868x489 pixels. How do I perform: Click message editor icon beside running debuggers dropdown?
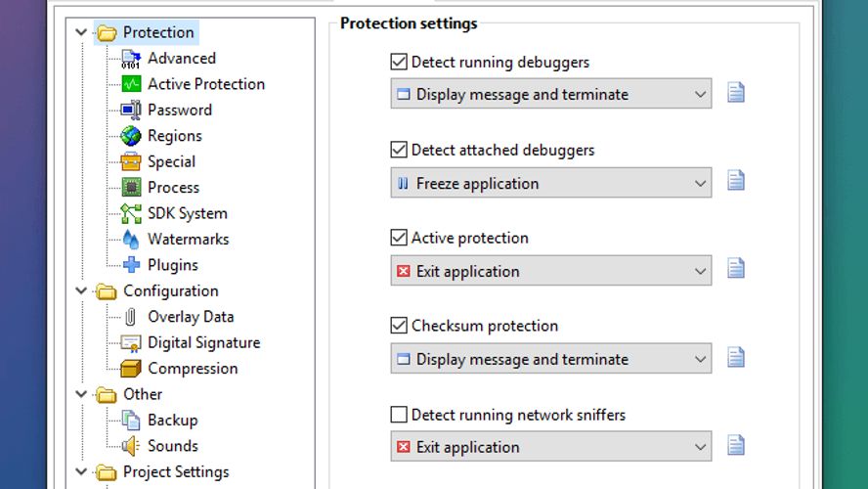click(x=735, y=93)
